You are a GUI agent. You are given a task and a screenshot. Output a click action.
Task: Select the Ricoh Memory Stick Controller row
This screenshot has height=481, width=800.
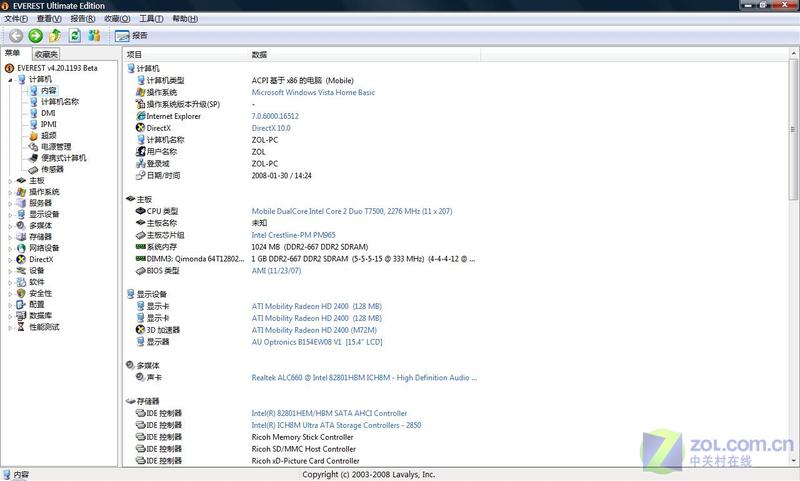coord(303,437)
